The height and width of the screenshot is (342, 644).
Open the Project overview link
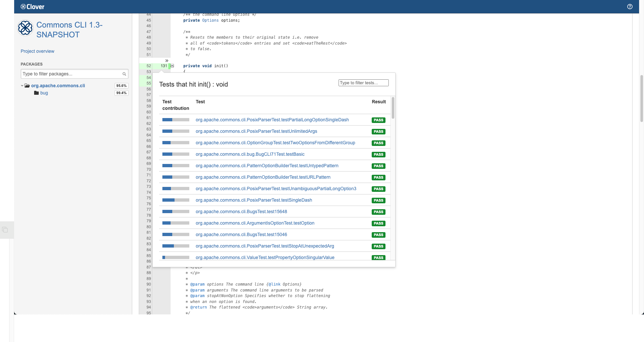click(37, 51)
